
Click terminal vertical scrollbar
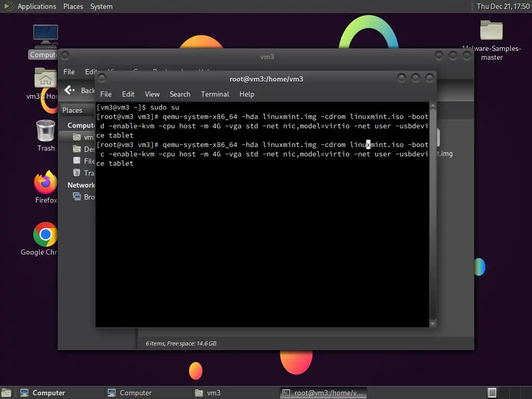[x=433, y=214]
